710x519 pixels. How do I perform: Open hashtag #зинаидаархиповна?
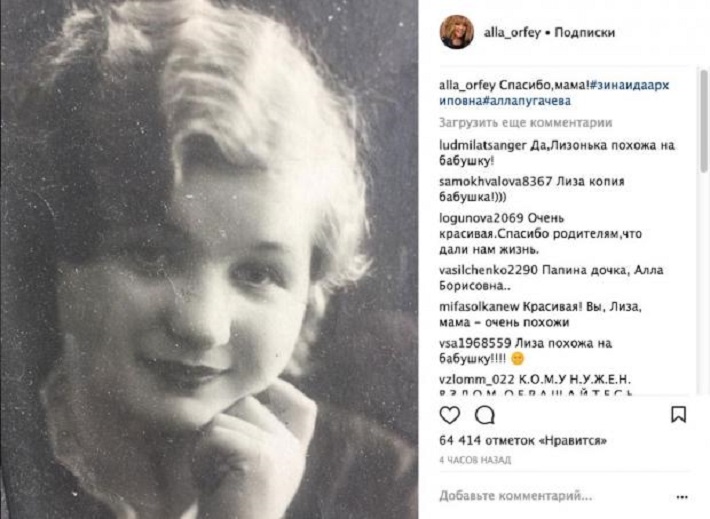tap(554, 92)
